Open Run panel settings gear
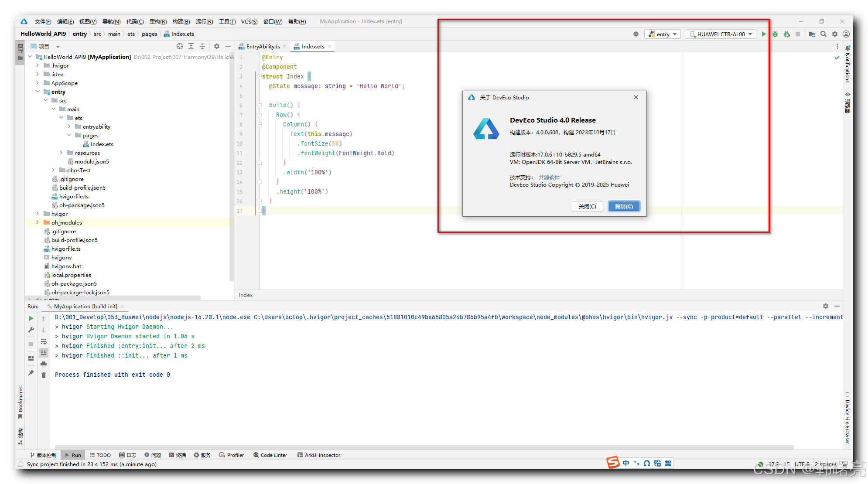The image size is (868, 484). coord(825,306)
